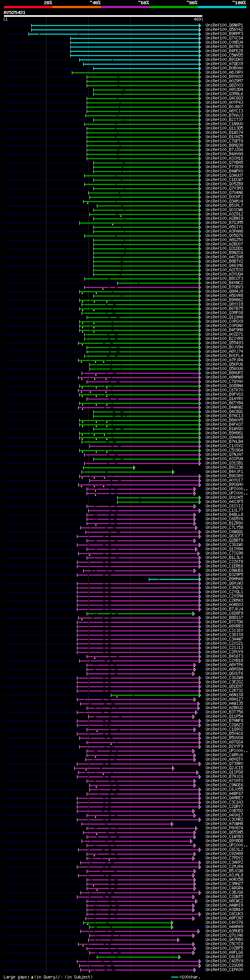Select label UniRef100_A7QEX9

pos(224,64)
